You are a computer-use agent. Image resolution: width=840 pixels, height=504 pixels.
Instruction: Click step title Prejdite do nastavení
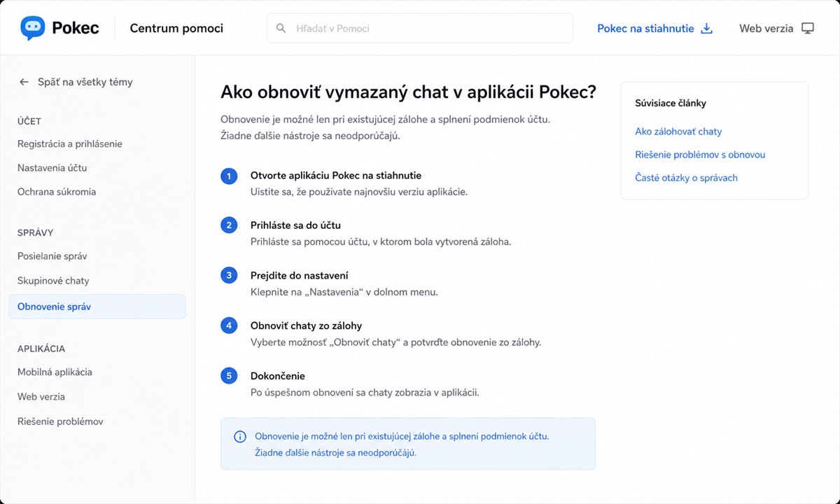pos(300,276)
